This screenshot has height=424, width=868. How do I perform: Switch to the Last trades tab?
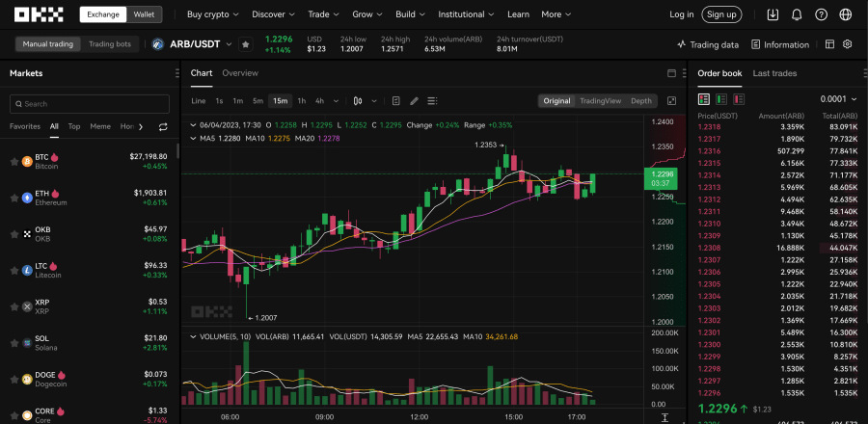pos(774,73)
